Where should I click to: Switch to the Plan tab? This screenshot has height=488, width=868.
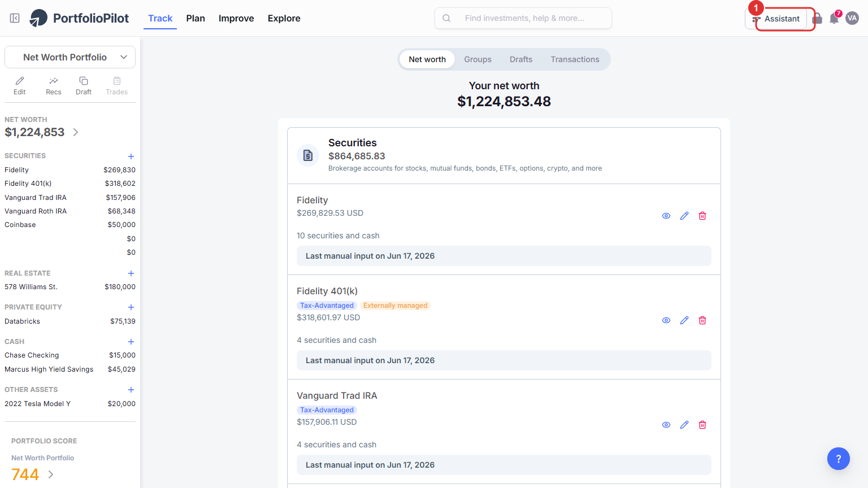[196, 18]
